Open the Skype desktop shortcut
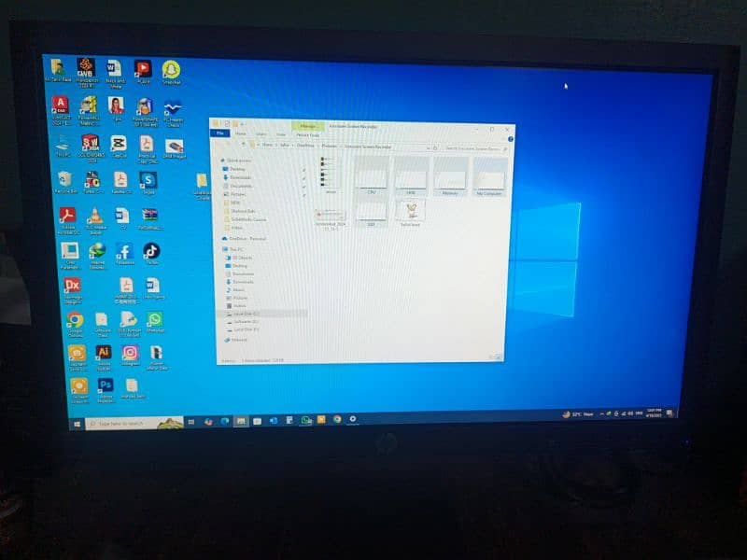Screen dimensions: 747x560 coord(148,183)
